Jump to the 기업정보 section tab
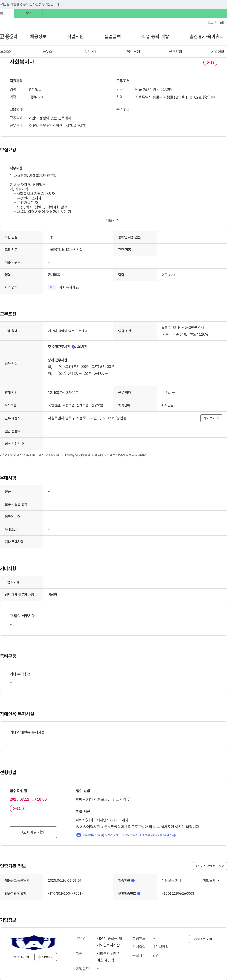The image size is (227, 980). click(218, 51)
